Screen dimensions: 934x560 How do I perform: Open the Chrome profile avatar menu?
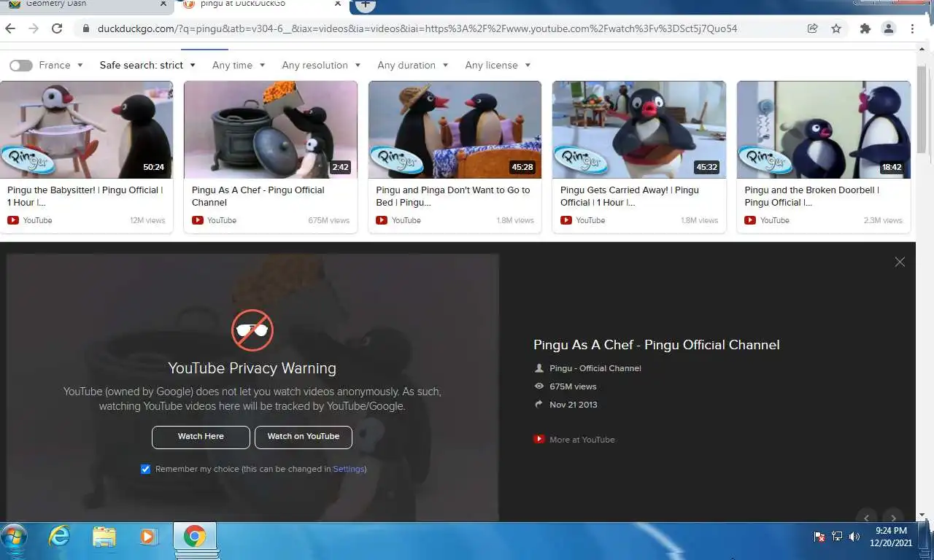889,28
